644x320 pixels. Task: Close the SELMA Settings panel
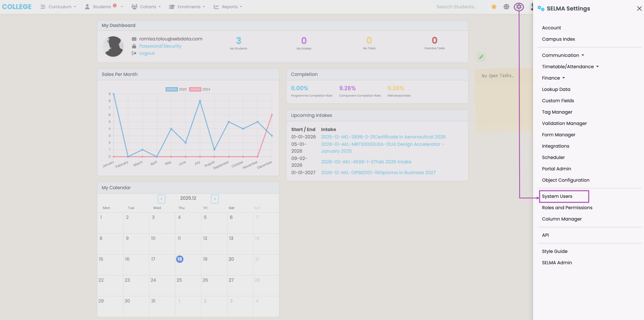tap(639, 9)
